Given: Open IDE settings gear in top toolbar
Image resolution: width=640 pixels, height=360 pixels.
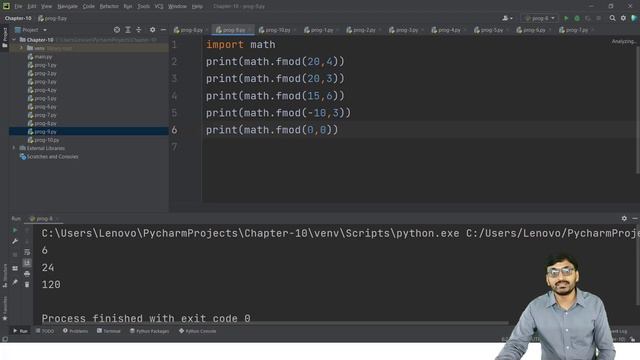Looking at the screenshot, I should point(623,18).
